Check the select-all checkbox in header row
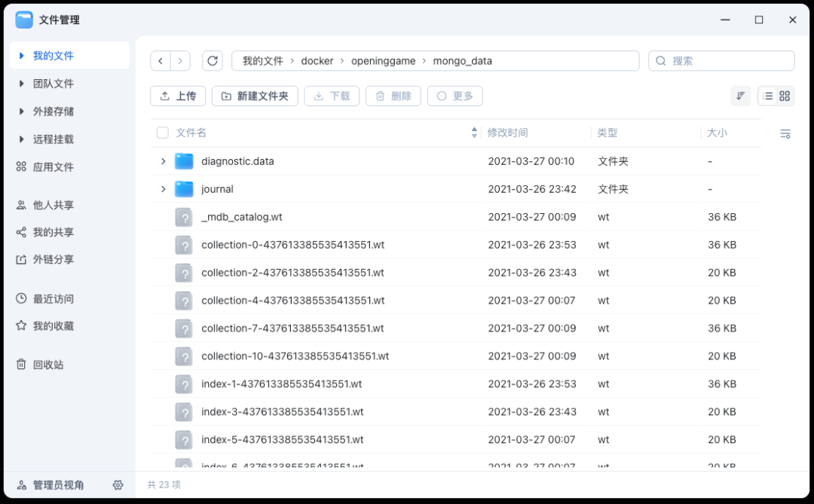 pos(163,132)
